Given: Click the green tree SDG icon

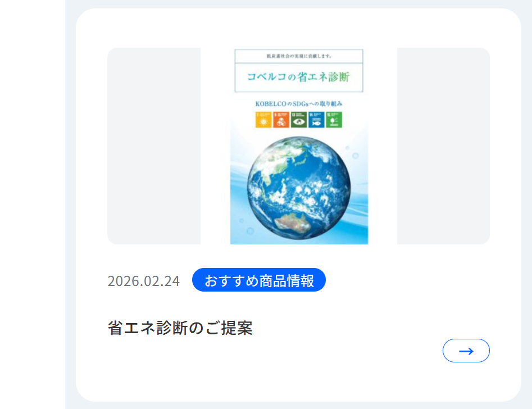Looking at the screenshot, I should [334, 120].
